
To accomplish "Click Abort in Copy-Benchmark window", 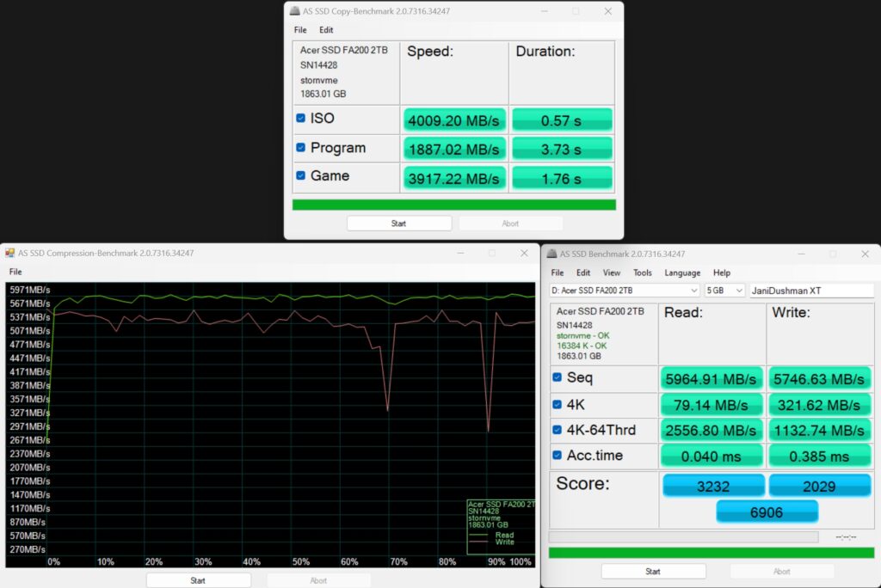I will pos(510,224).
